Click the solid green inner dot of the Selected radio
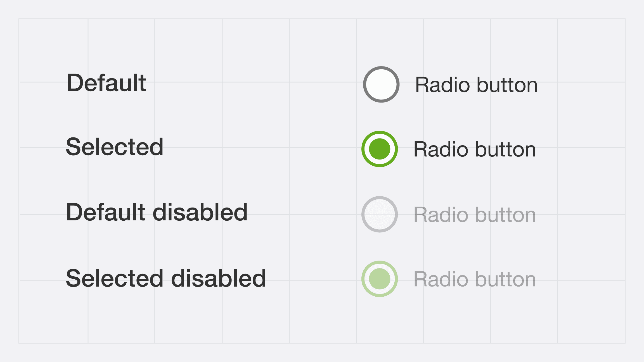The image size is (644, 362). point(380,149)
